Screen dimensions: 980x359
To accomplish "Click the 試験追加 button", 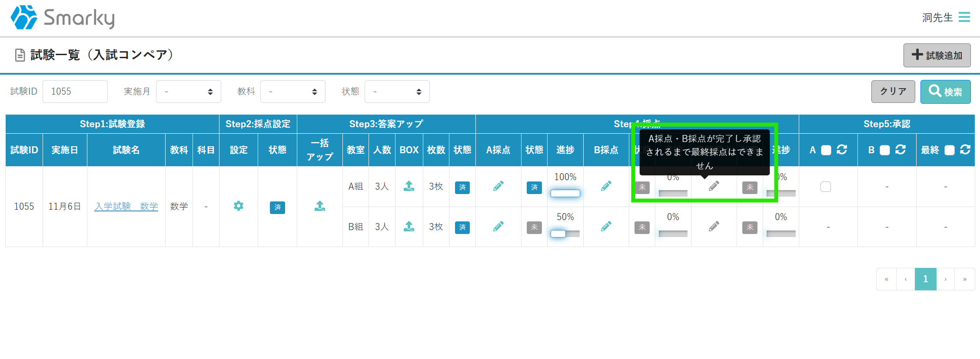I will tap(937, 55).
